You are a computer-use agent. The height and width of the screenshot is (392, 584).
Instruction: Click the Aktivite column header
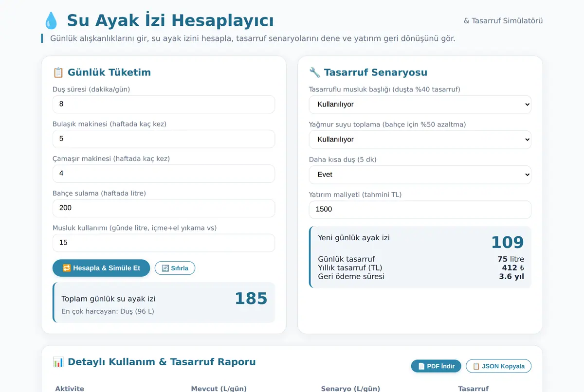pyautogui.click(x=70, y=389)
